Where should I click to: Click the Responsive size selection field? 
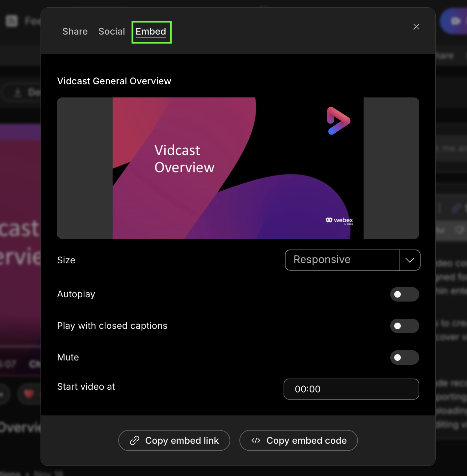pos(342,260)
